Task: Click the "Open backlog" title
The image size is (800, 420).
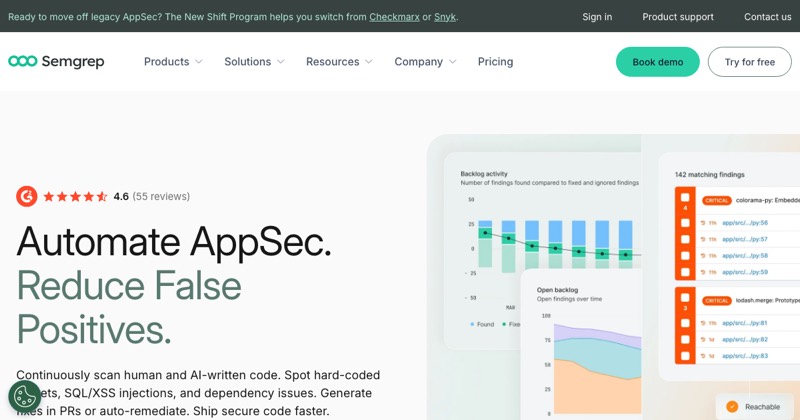Action: pos(557,290)
